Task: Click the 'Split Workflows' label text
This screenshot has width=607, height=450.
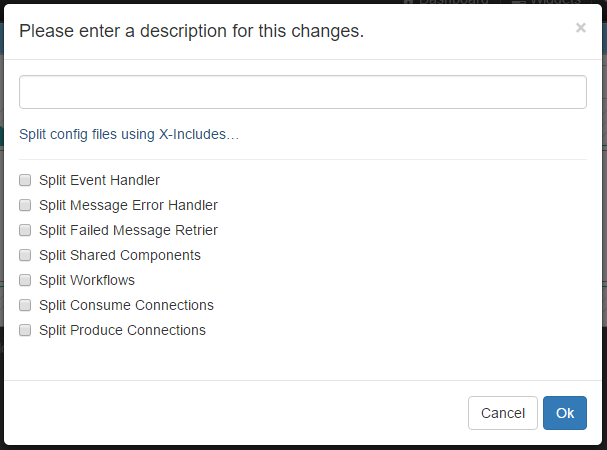Action: point(87,280)
